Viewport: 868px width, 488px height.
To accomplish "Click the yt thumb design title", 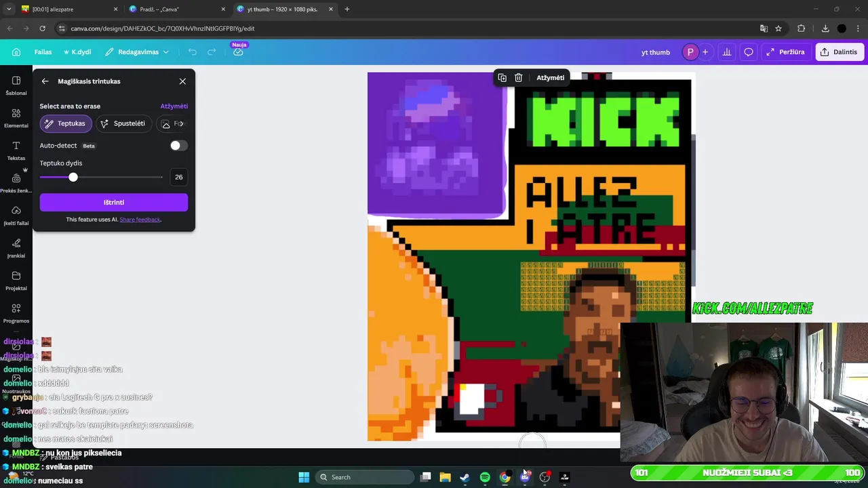I will [x=656, y=52].
